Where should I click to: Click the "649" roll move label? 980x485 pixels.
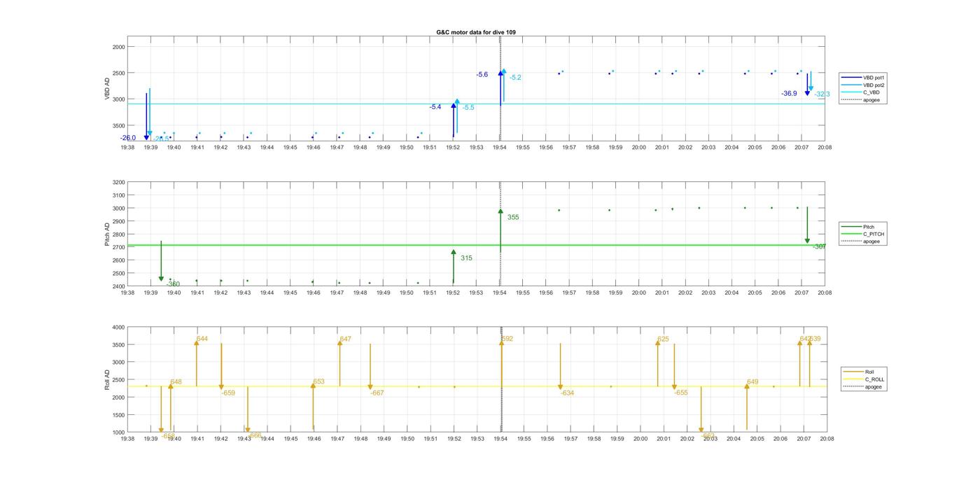(752, 382)
